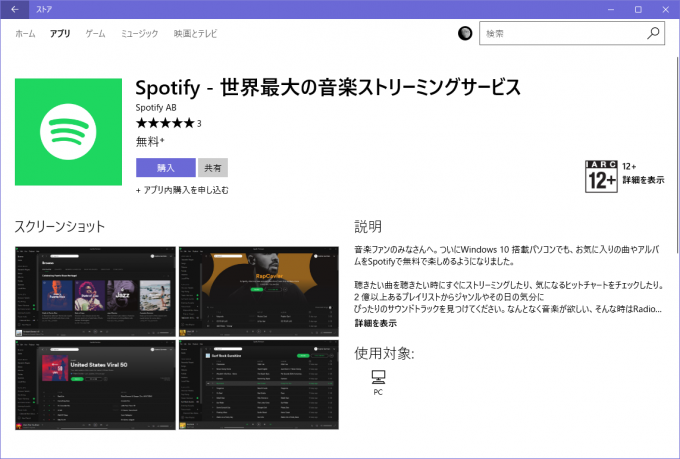Click the five-star rating
Screen dimensions: 680x459
(x=165, y=123)
